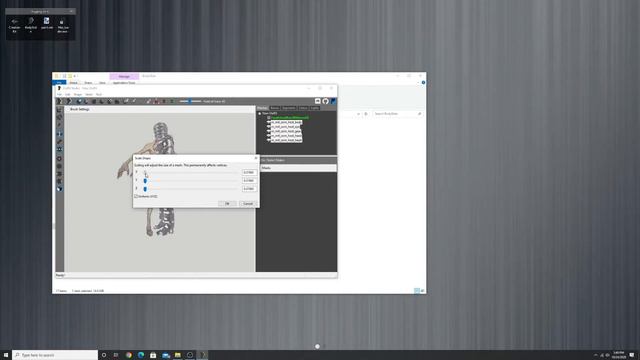
Task: Open the Shape menu in Outfit Studio
Action: coord(78,94)
